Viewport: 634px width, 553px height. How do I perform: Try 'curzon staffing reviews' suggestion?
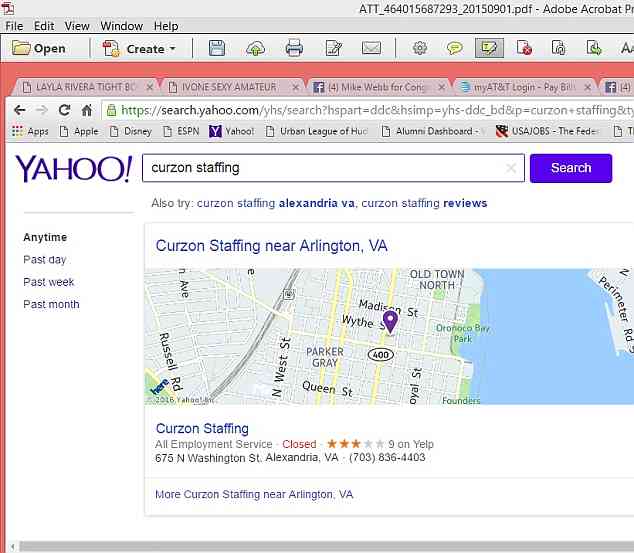(x=424, y=203)
